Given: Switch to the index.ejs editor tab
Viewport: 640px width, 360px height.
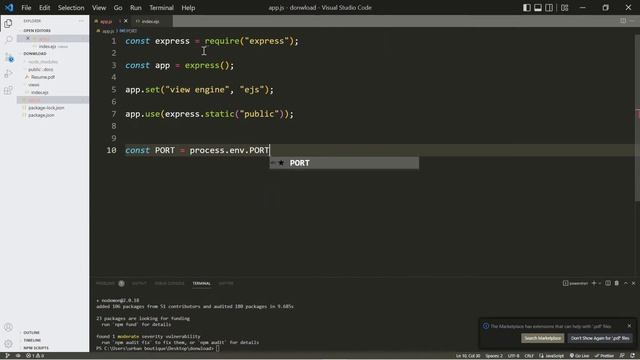Looking at the screenshot, I should coord(151,21).
